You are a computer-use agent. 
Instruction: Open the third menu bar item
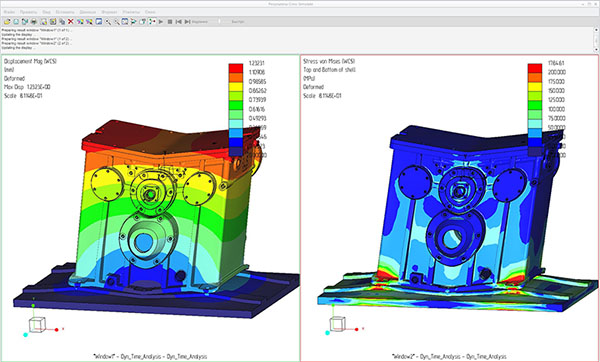click(x=46, y=12)
